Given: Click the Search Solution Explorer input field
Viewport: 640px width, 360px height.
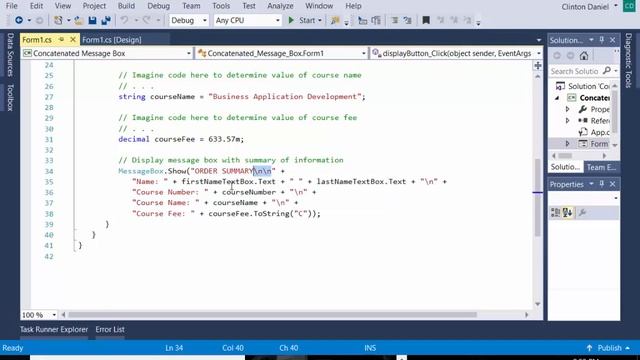Looking at the screenshot, I should 576,71.
